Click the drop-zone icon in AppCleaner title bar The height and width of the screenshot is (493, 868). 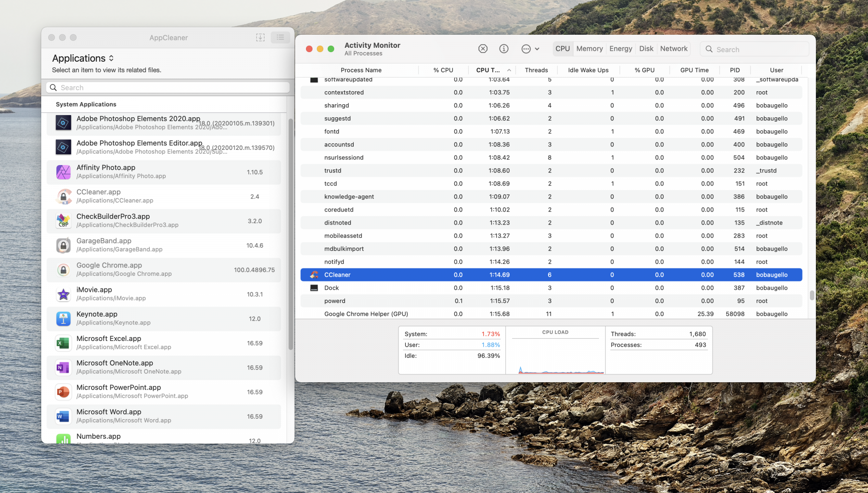(260, 37)
